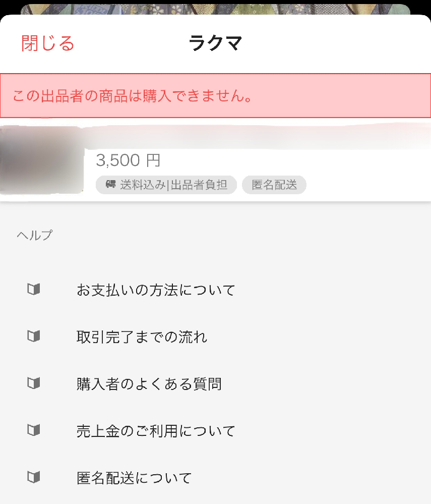Click the blurred product thumbnail image

tap(41, 159)
